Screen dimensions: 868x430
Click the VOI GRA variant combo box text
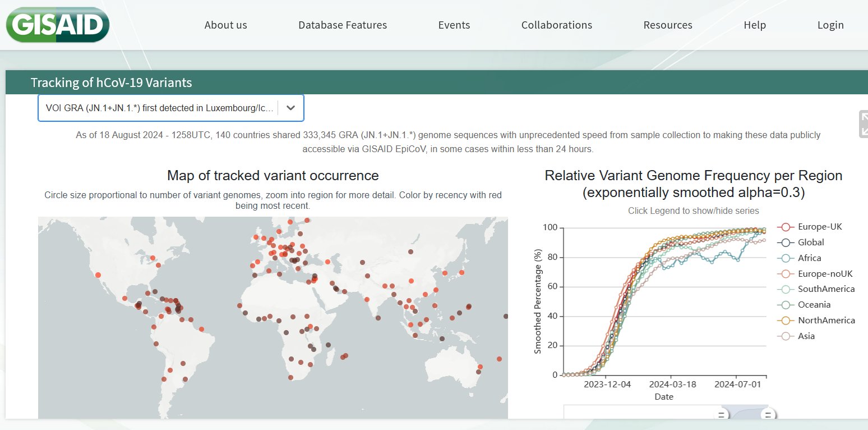click(x=159, y=108)
